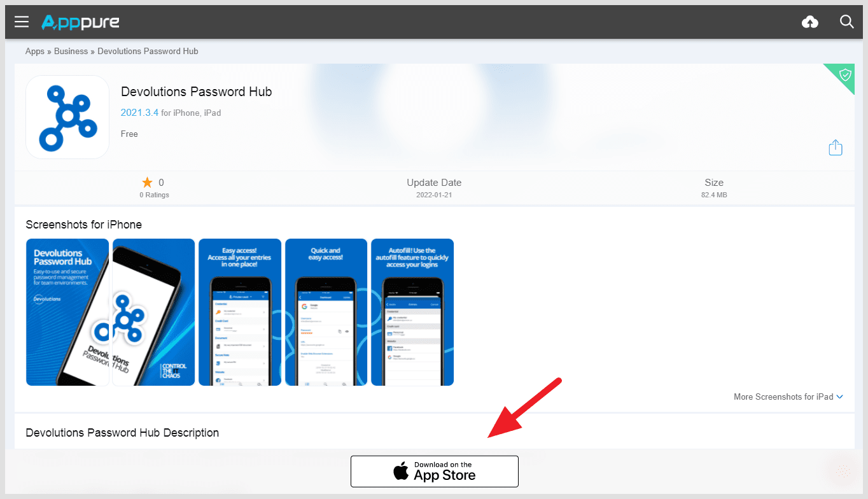Click 'Devolutions Password Hub Description' heading
868x499 pixels.
point(122,433)
